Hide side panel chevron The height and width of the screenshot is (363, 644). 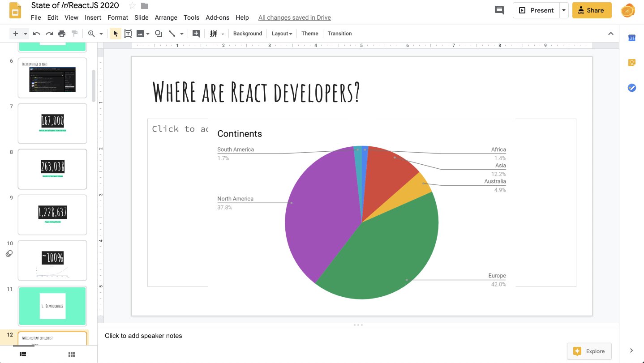point(631,350)
